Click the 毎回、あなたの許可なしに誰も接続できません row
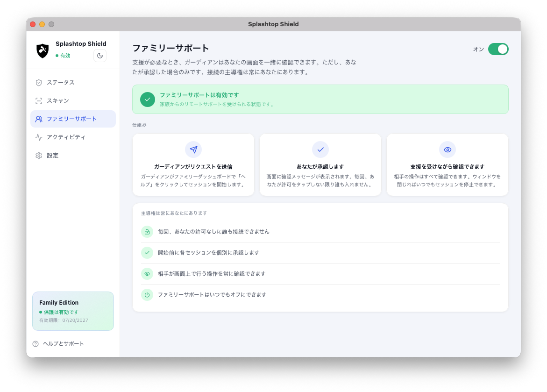Image resolution: width=547 pixels, height=392 pixels. click(x=320, y=232)
